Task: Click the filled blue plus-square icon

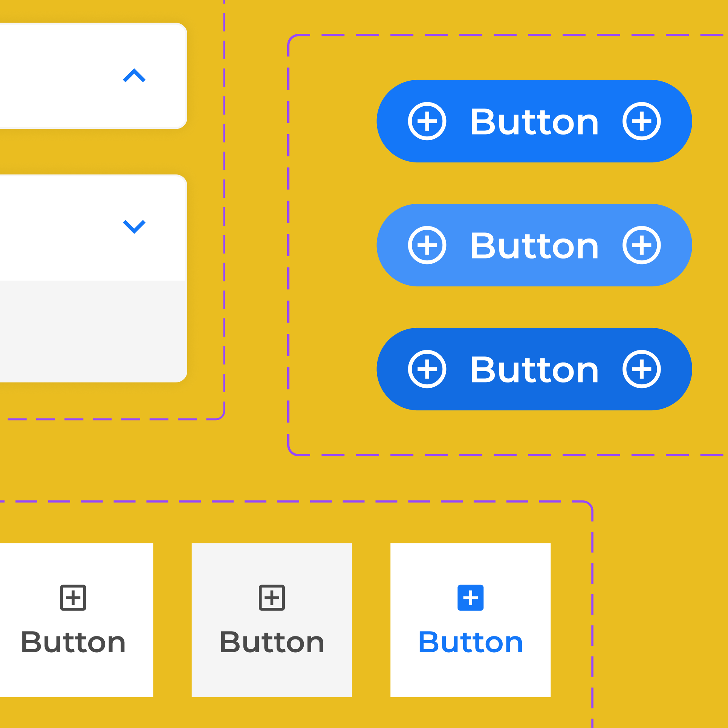Action: click(470, 598)
